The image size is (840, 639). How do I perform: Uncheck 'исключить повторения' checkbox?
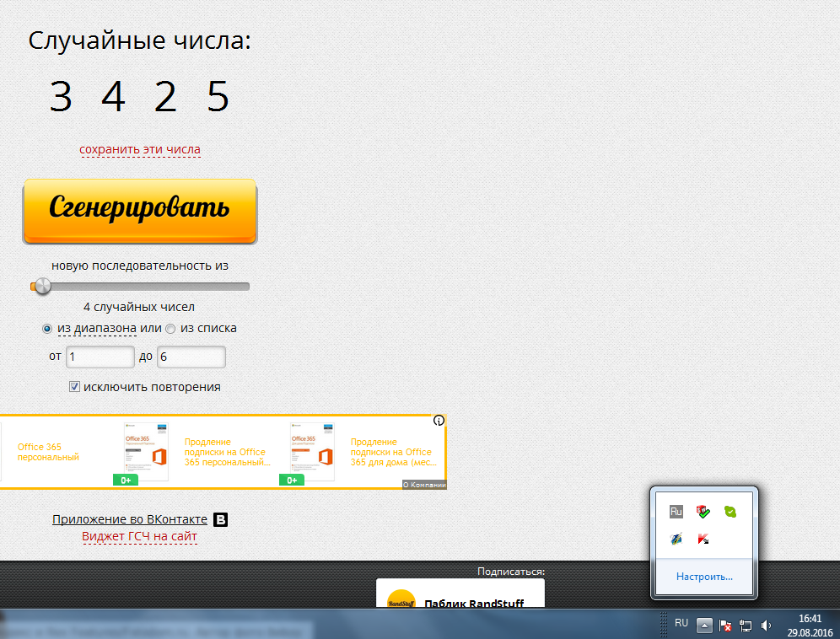(74, 387)
